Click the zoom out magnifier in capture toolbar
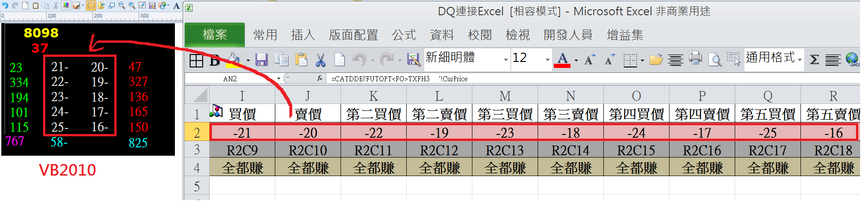 (x=122, y=6)
